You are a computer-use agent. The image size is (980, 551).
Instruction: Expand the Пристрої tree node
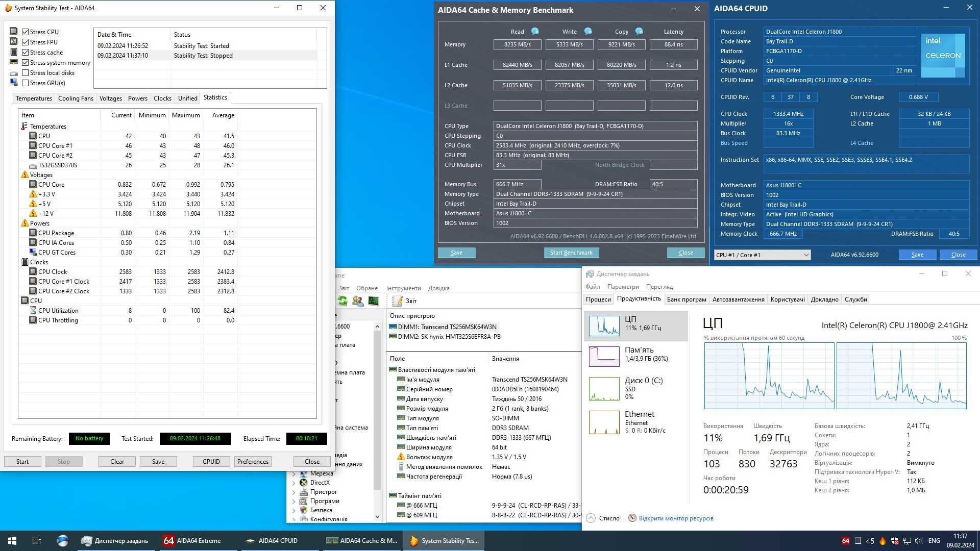coord(293,492)
